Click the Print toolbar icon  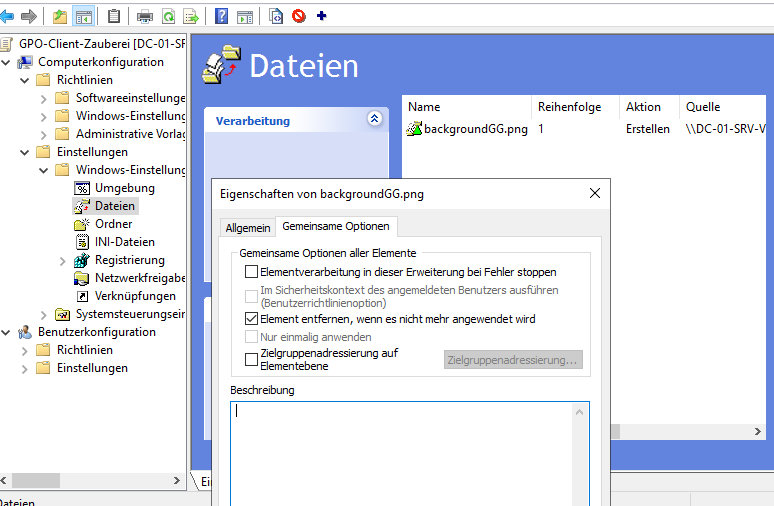click(144, 16)
